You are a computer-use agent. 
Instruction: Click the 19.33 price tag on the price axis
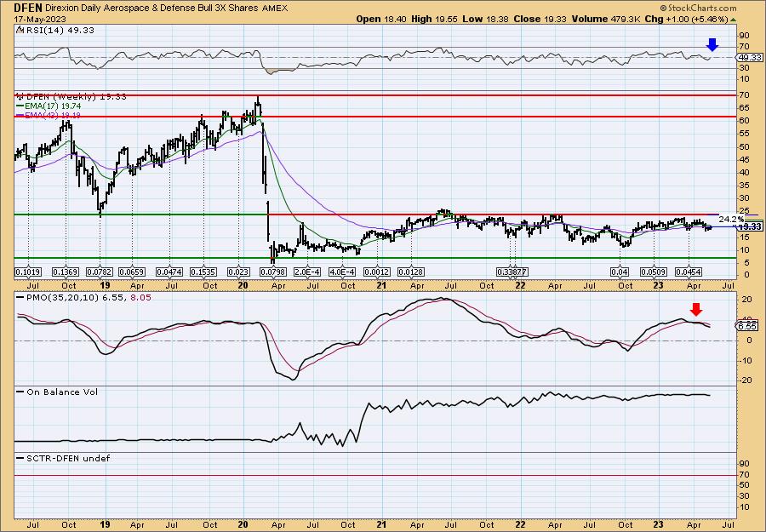[x=750, y=226]
